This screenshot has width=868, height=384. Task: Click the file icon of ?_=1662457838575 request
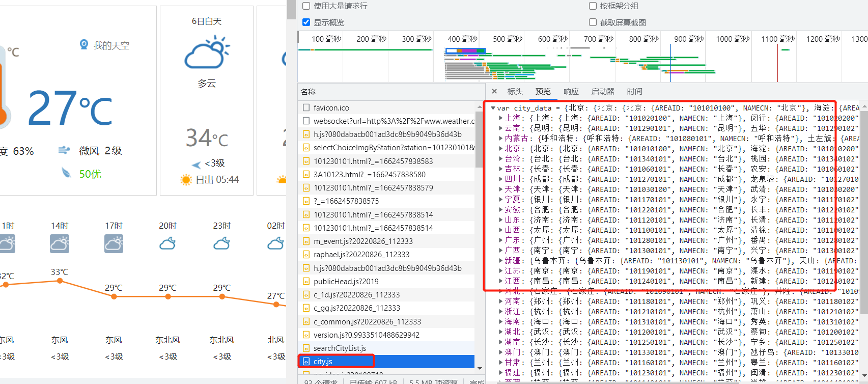[306, 201]
